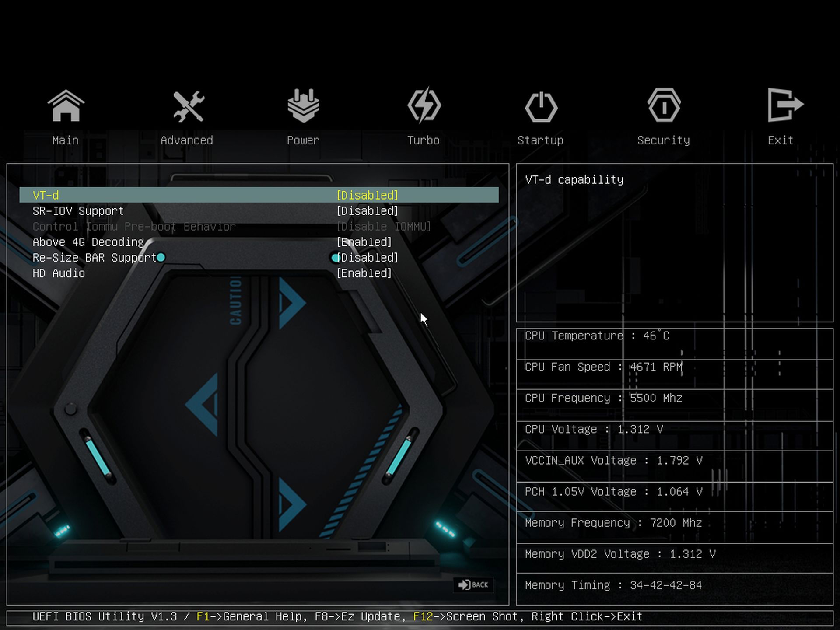
Task: Select the Turbo tab label
Action: point(423,140)
